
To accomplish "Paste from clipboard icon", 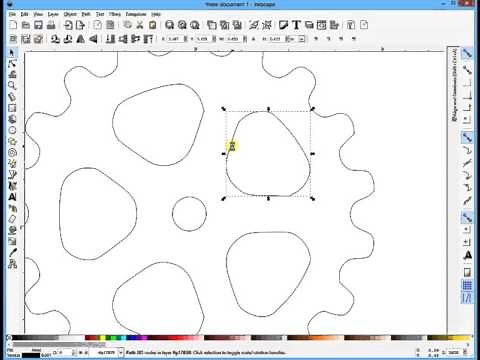I will (152, 25).
